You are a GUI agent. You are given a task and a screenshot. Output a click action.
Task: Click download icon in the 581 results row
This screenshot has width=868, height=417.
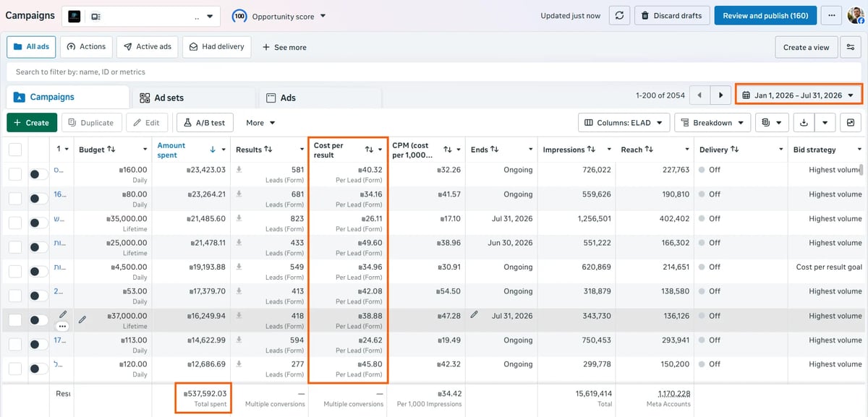tap(239, 170)
